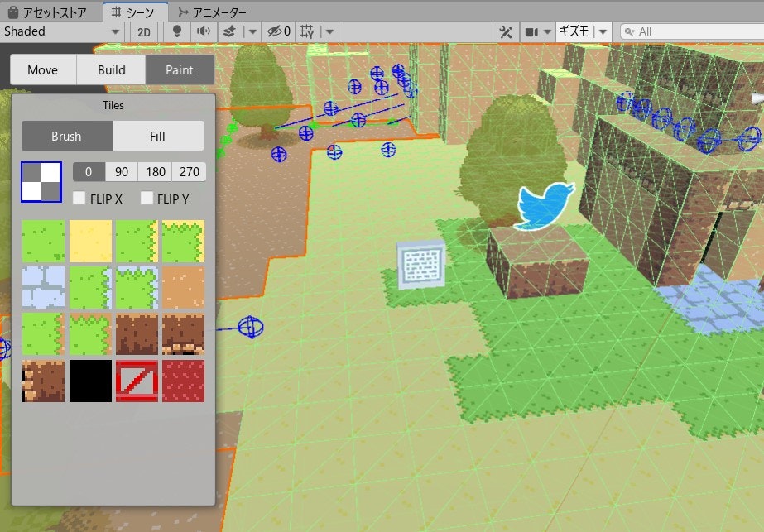
Task: Set tile rotation to 270
Action: [189, 172]
